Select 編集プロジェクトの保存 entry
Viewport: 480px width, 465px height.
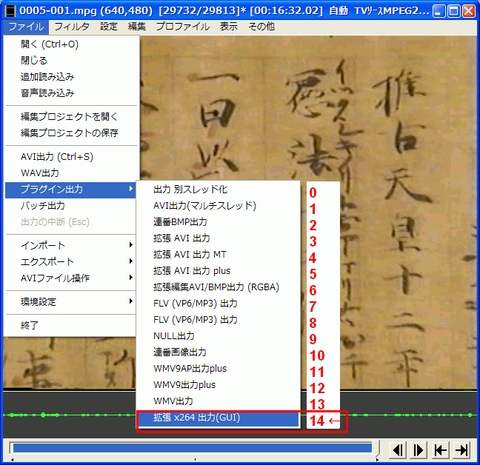tap(70, 133)
